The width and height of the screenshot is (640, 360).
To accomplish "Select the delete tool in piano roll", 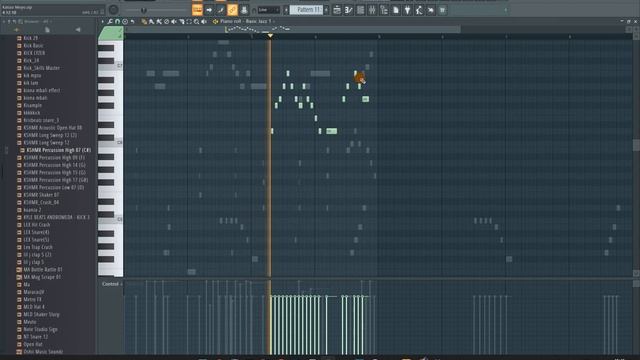I will pos(167,22).
